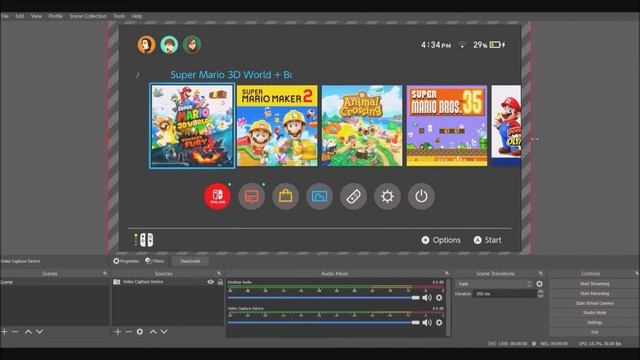640x360 pixels.
Task: Open the Scene Collection menu
Action: (88, 16)
